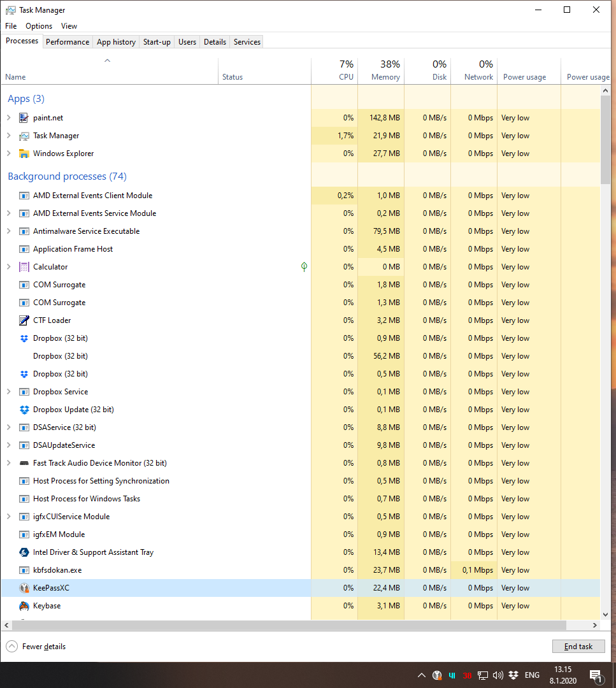Click the Keybase process icon
Image resolution: width=616 pixels, height=688 pixels.
tap(24, 606)
